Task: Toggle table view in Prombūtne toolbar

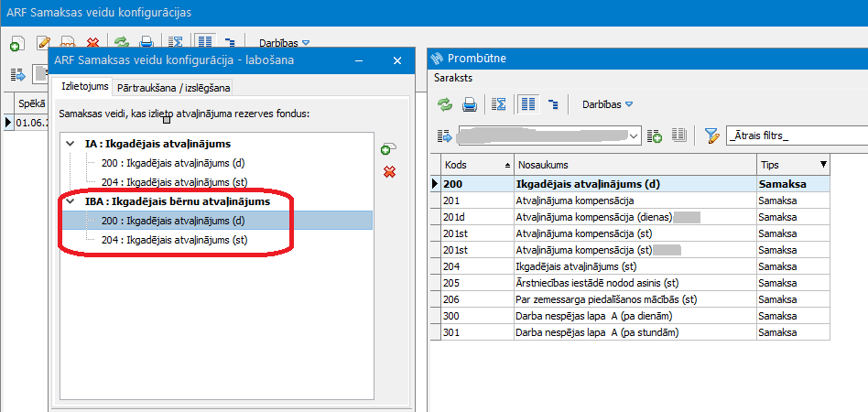Action: pyautogui.click(x=528, y=104)
